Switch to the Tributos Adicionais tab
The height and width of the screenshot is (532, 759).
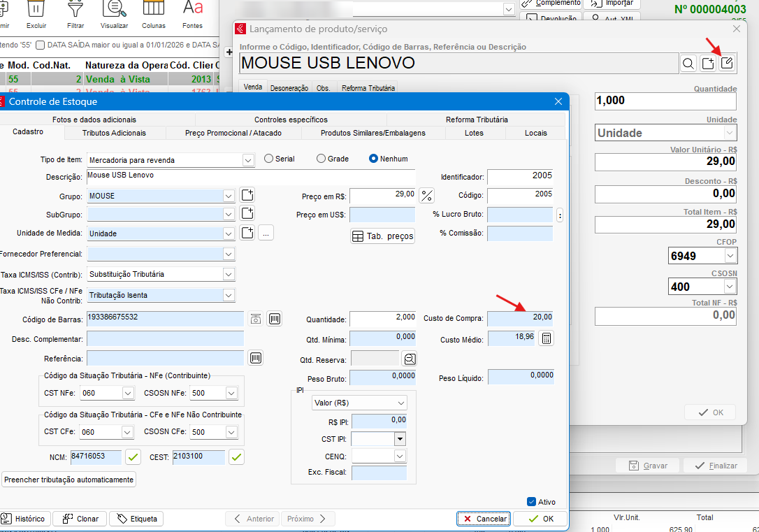(114, 133)
